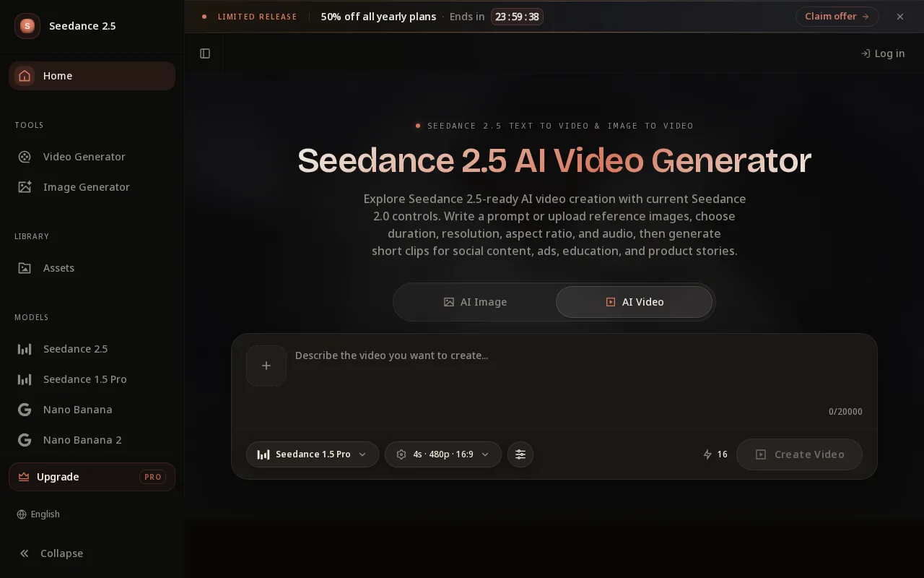Select the Seedance 2.5 model in sidebar
The width and height of the screenshot is (924, 578).
pos(92,349)
